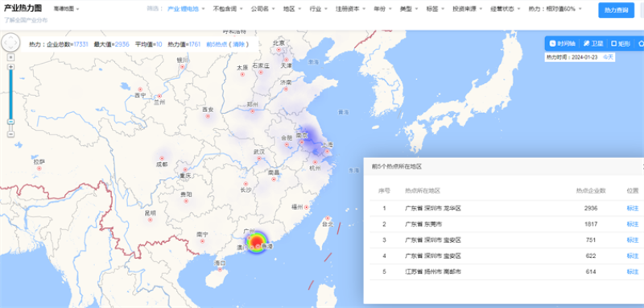Open the 地区 filter dropdown

click(292, 9)
